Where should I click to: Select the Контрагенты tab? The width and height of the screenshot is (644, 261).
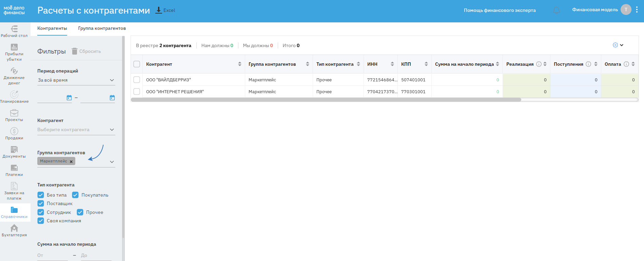(52, 28)
